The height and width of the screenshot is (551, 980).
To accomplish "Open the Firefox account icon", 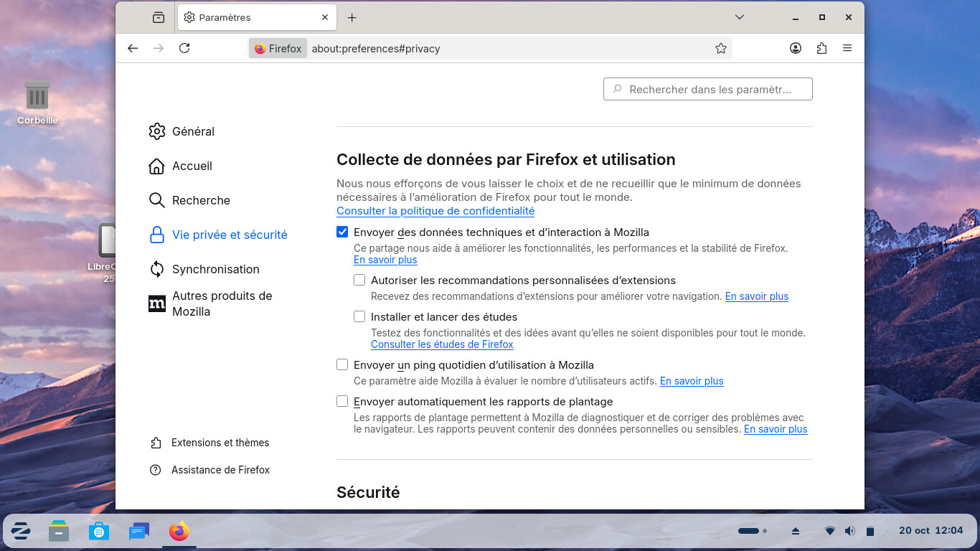I will [796, 48].
